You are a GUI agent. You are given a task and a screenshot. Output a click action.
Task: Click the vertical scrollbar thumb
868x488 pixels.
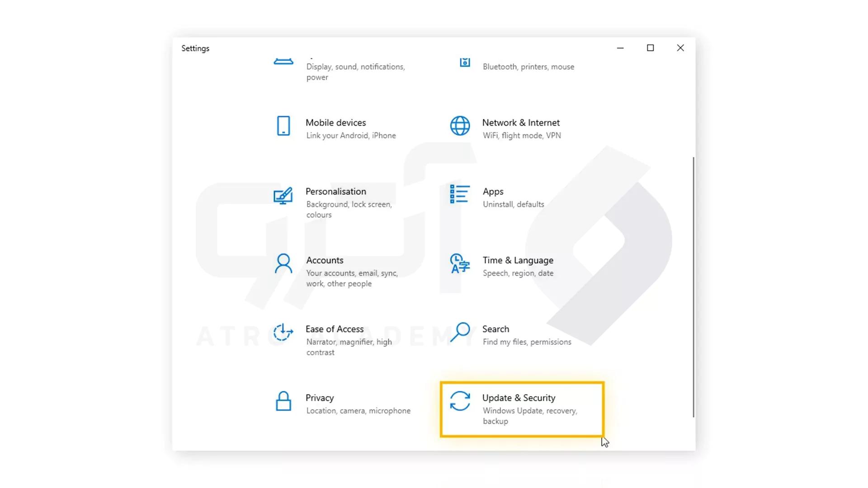693,287
